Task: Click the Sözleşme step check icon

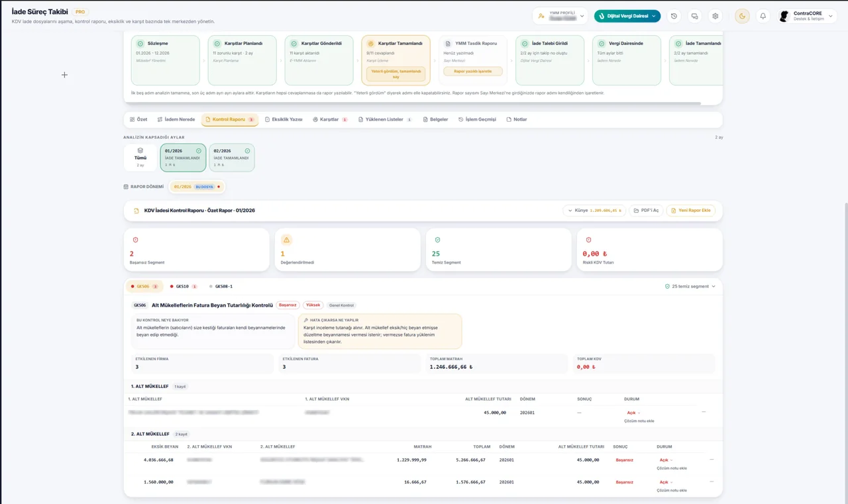Action: 140,43
